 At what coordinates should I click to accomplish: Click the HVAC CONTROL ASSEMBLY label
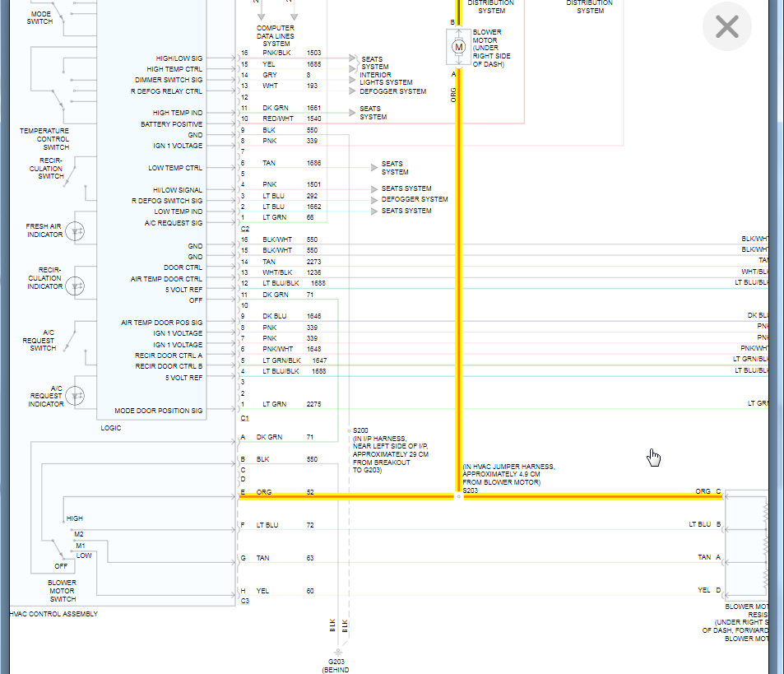point(54,614)
